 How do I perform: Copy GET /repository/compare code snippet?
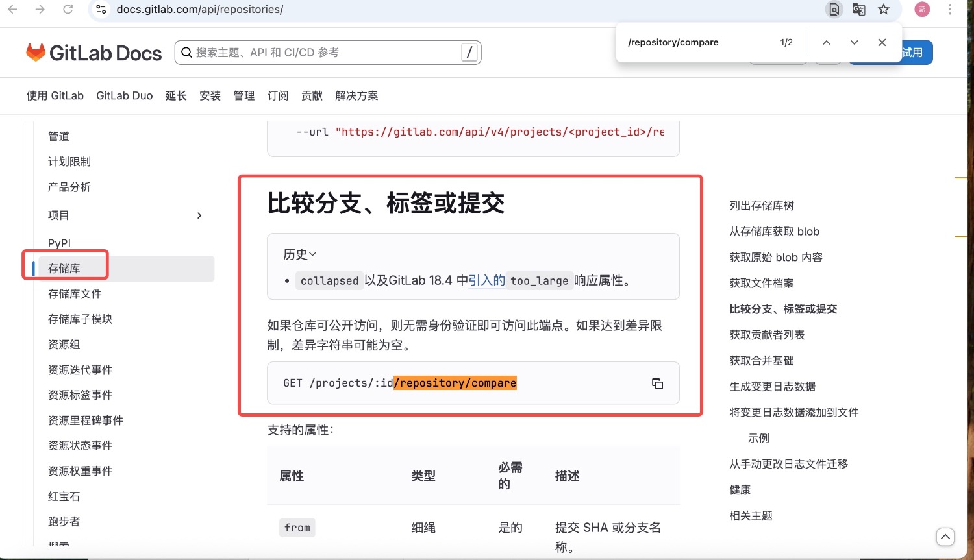(657, 383)
